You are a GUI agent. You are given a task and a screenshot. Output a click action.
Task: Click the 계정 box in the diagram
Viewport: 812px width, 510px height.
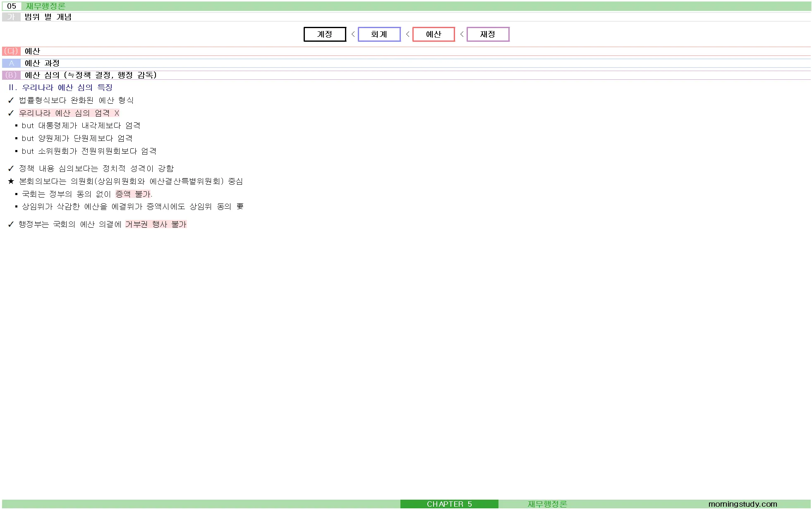coord(325,34)
